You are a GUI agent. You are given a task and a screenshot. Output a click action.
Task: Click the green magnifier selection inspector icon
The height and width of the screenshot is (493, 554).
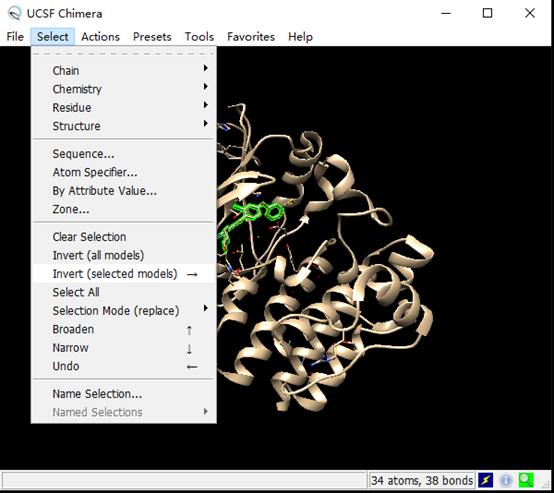click(x=526, y=480)
